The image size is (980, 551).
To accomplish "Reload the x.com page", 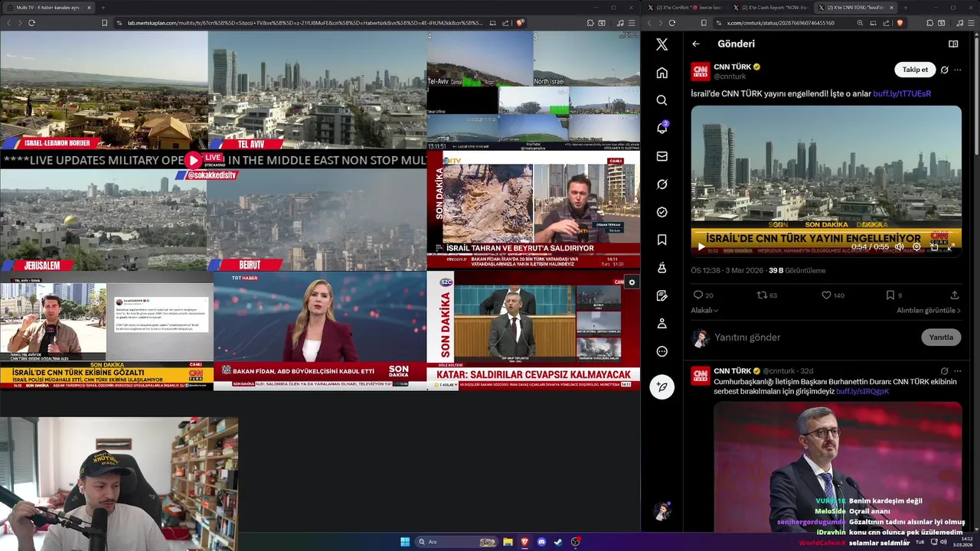I will tap(674, 23).
